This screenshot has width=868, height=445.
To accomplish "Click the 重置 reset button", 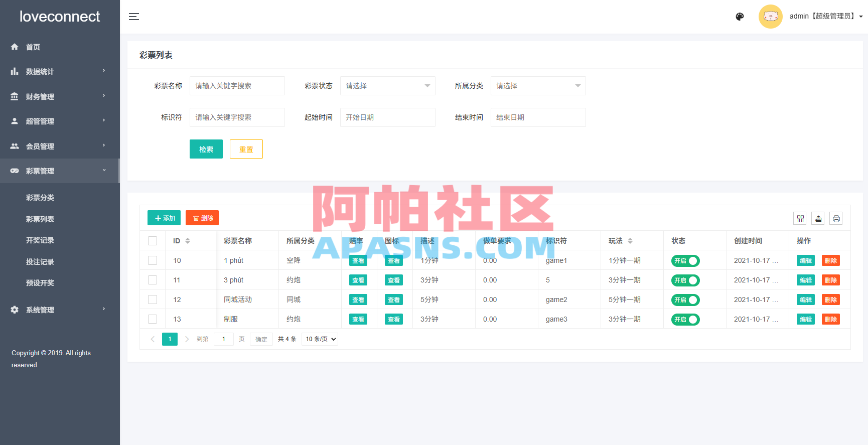I will (246, 149).
